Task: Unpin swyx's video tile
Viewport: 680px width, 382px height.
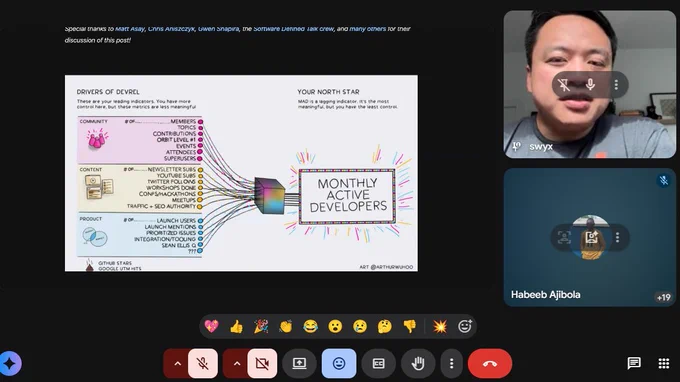Action: [564, 85]
